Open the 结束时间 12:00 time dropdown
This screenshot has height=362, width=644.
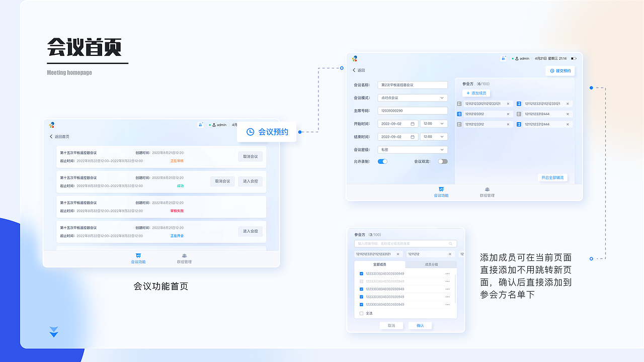coord(434,137)
